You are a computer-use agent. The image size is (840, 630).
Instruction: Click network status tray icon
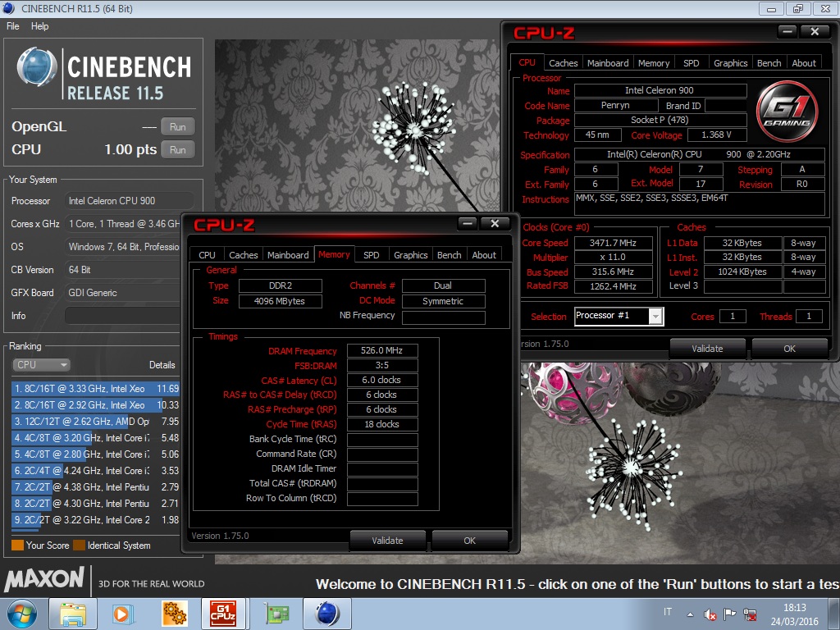(x=750, y=614)
